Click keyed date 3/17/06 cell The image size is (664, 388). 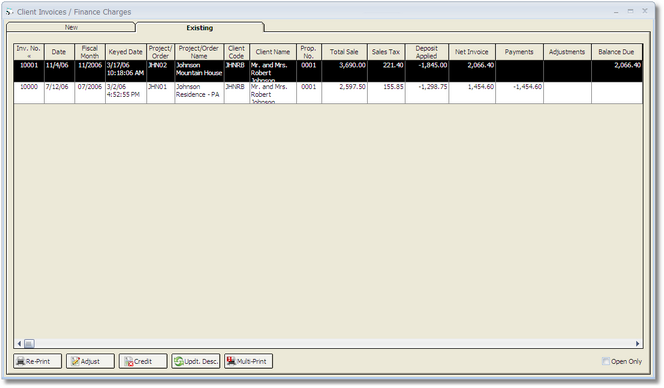click(x=126, y=71)
